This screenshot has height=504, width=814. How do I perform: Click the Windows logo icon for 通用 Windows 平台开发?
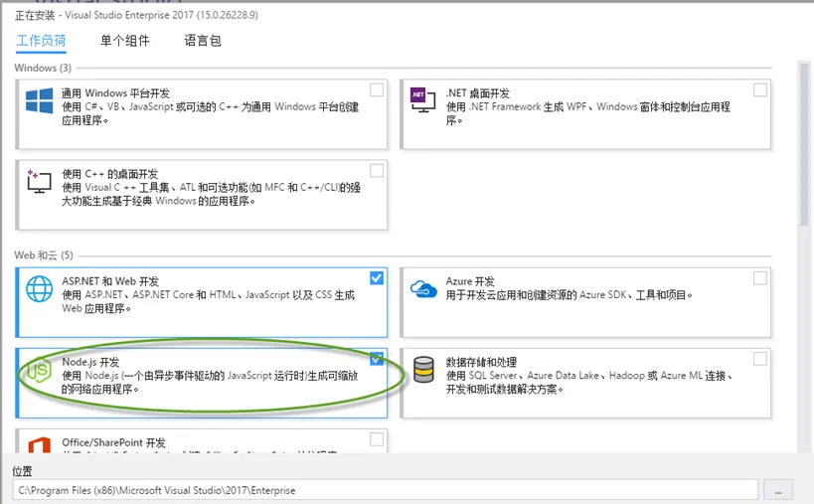(x=40, y=100)
